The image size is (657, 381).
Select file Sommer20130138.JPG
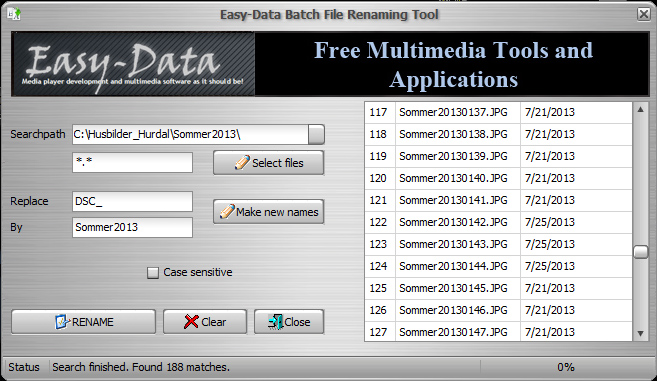pyautogui.click(x=453, y=134)
